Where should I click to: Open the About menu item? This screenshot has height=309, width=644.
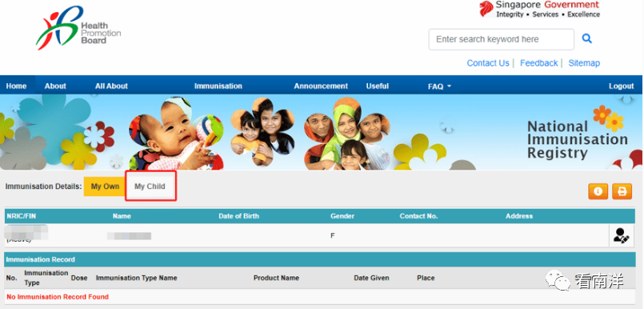[x=55, y=86]
